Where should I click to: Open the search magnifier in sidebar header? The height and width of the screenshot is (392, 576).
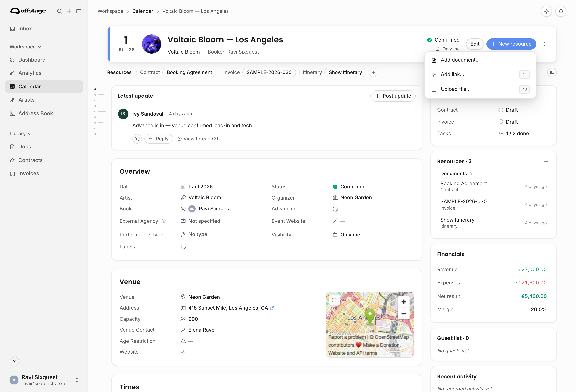click(59, 11)
